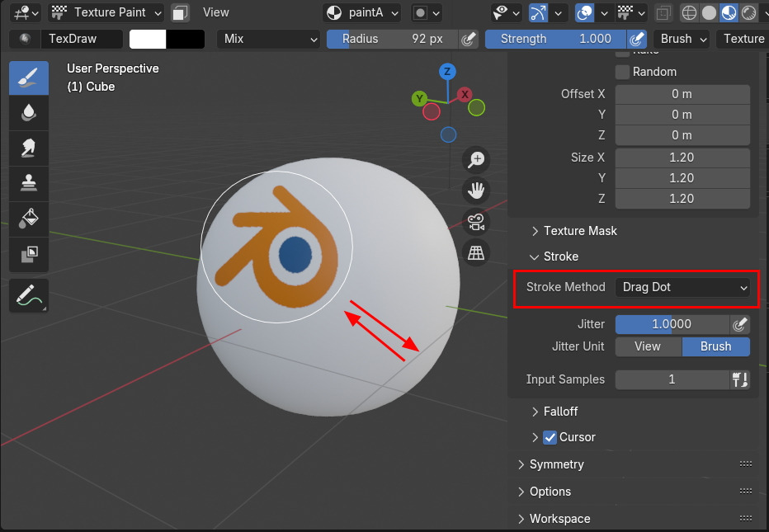
Task: Click the brush thumbnail icon beside TexDraw
Action: (25, 39)
